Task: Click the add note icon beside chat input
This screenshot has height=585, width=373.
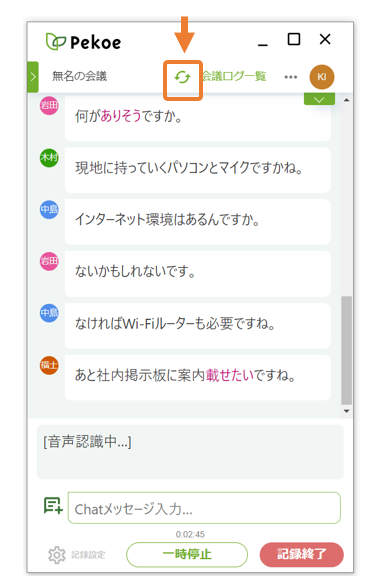Action: pos(53,506)
